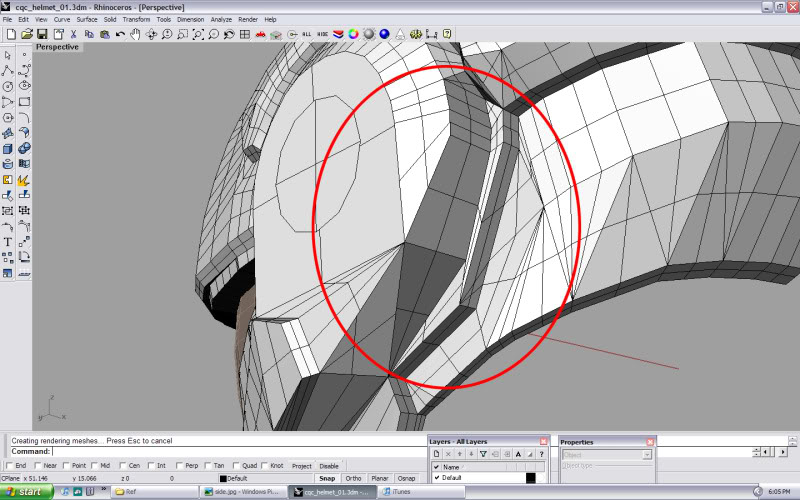Screen dimensions: 800x500
Task: Click the Save file icon in toolbar
Action: point(42,34)
